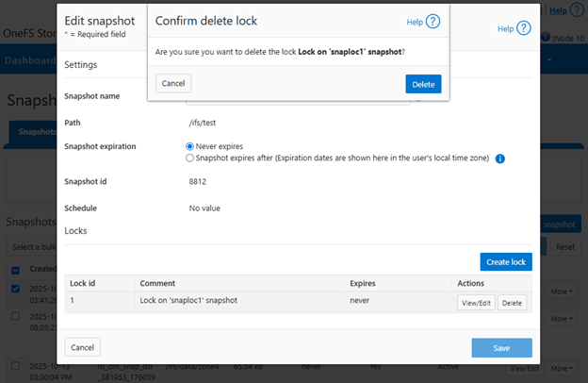Image resolution: width=588 pixels, height=383 pixels.
Task: Toggle the checked snapshot row checkbox behind dialog
Action: coord(16,289)
